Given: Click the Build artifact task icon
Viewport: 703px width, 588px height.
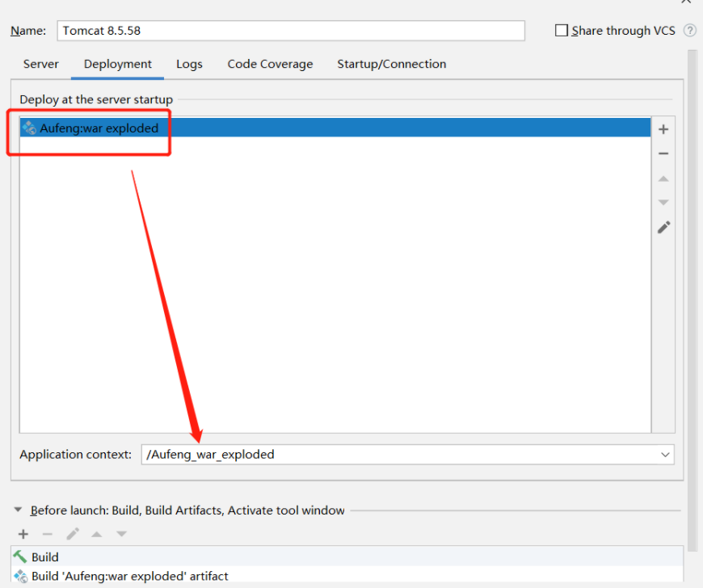Looking at the screenshot, I should click(x=21, y=576).
